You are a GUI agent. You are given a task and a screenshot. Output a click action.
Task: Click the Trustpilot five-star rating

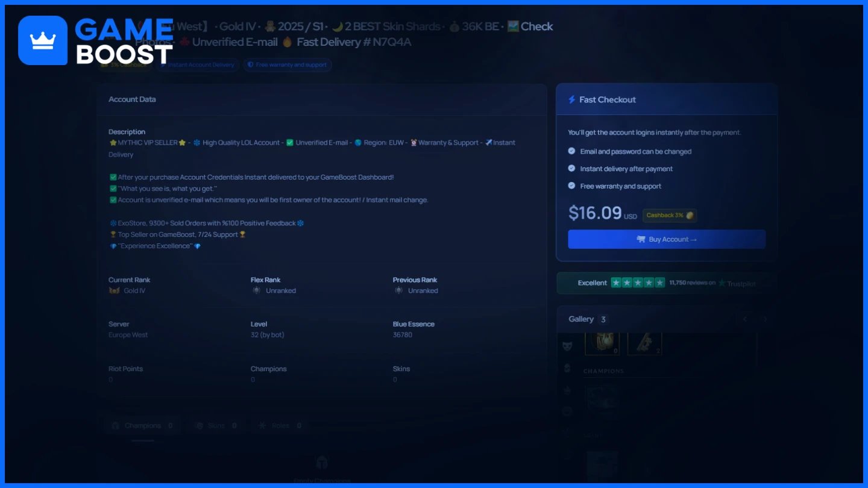(638, 283)
